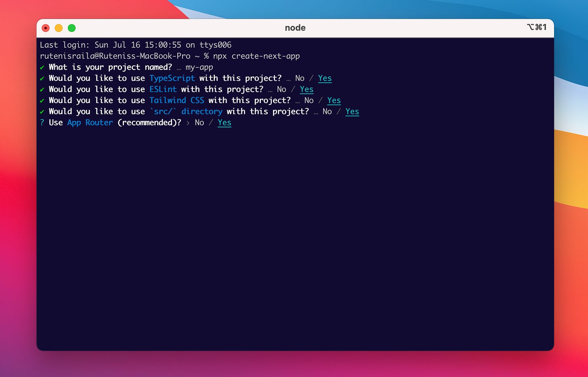Click the 'node' window title
This screenshot has width=588, height=377.
coord(295,28)
